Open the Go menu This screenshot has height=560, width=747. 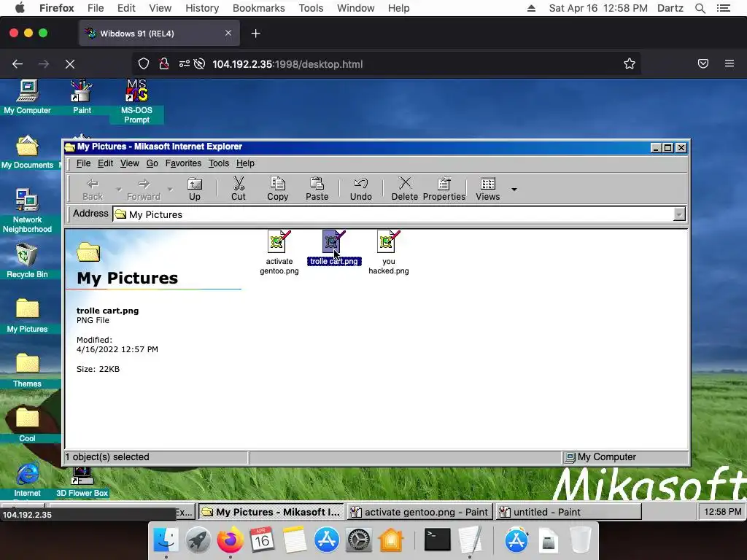point(152,163)
